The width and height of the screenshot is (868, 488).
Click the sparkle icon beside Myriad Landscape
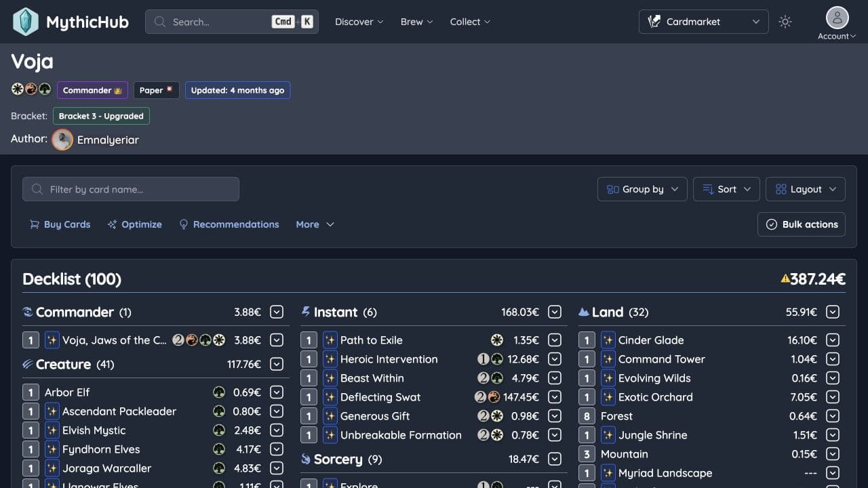(608, 473)
